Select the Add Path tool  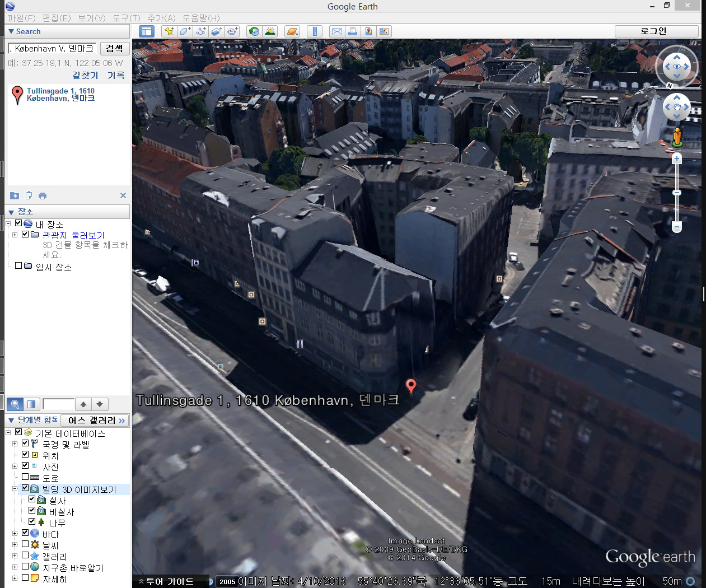[x=200, y=31]
